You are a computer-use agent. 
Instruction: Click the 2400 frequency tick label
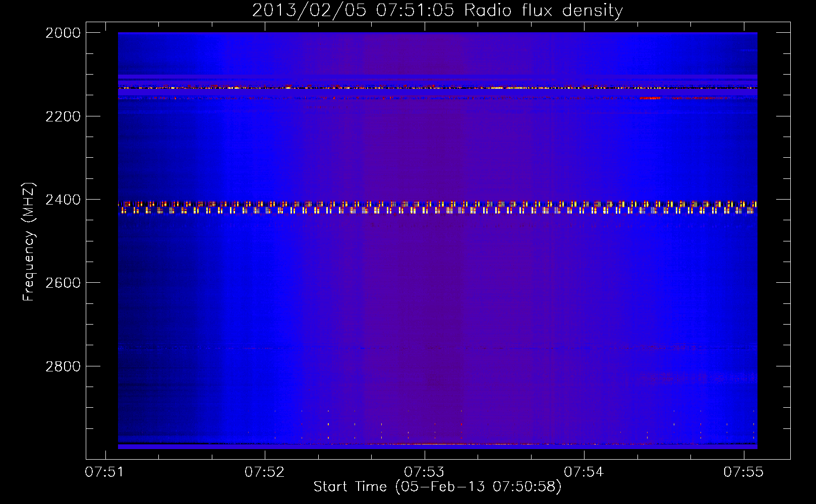click(63, 200)
